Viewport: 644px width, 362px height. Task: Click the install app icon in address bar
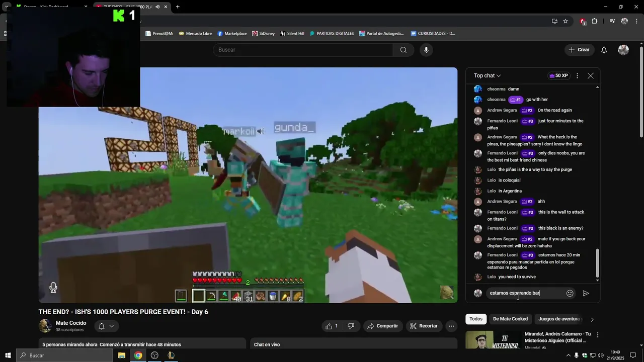click(x=554, y=21)
